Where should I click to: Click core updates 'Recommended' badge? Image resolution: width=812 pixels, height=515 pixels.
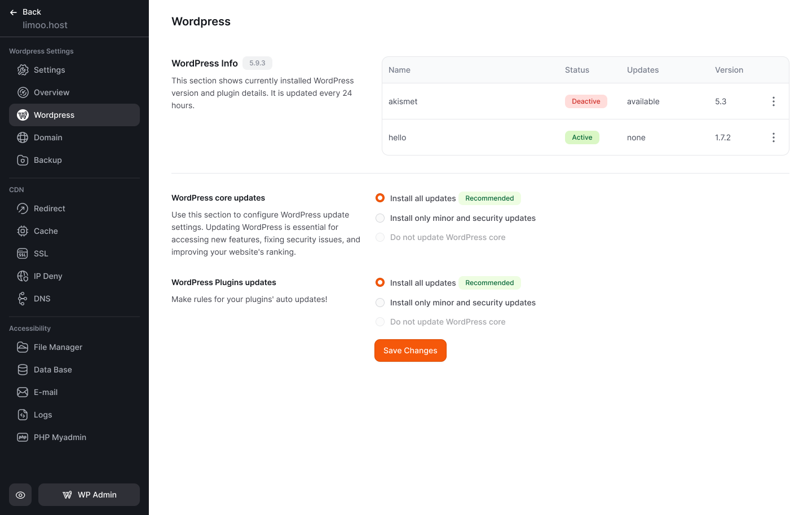[x=489, y=198]
